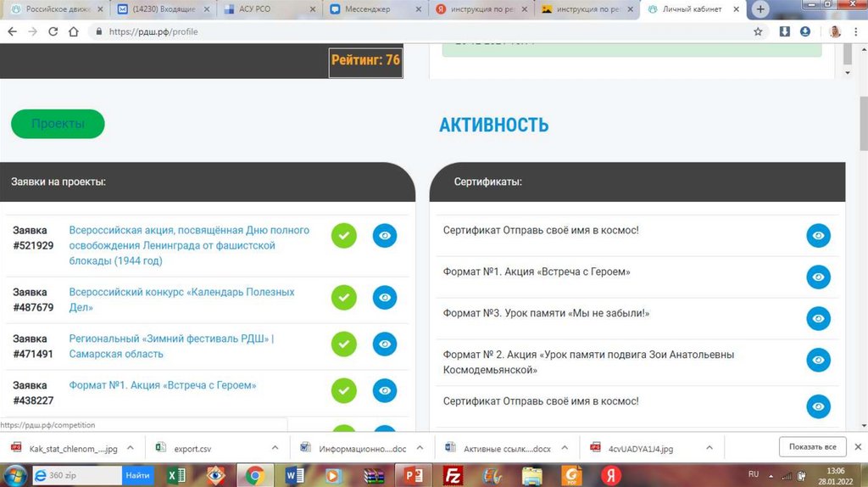Image resolution: width=868 pixels, height=487 pixels.
Task: View Зоя Космодемьянская certificate eye icon
Action: pyautogui.click(x=818, y=360)
